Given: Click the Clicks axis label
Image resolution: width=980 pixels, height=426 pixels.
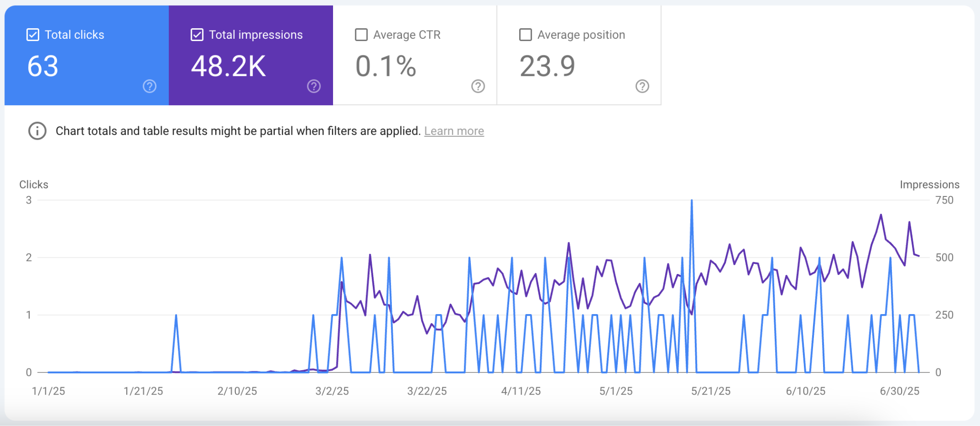Looking at the screenshot, I should (33, 185).
